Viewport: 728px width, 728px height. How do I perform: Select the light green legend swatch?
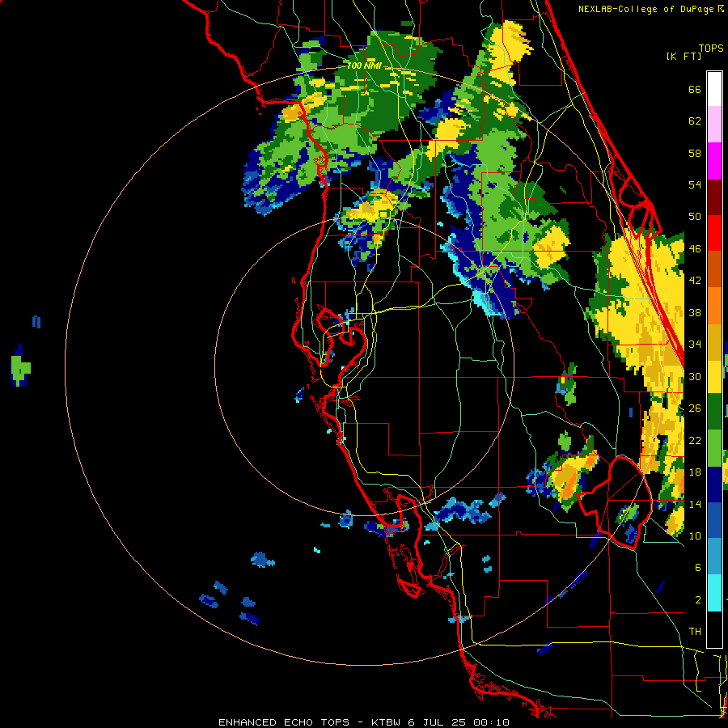pos(714,448)
